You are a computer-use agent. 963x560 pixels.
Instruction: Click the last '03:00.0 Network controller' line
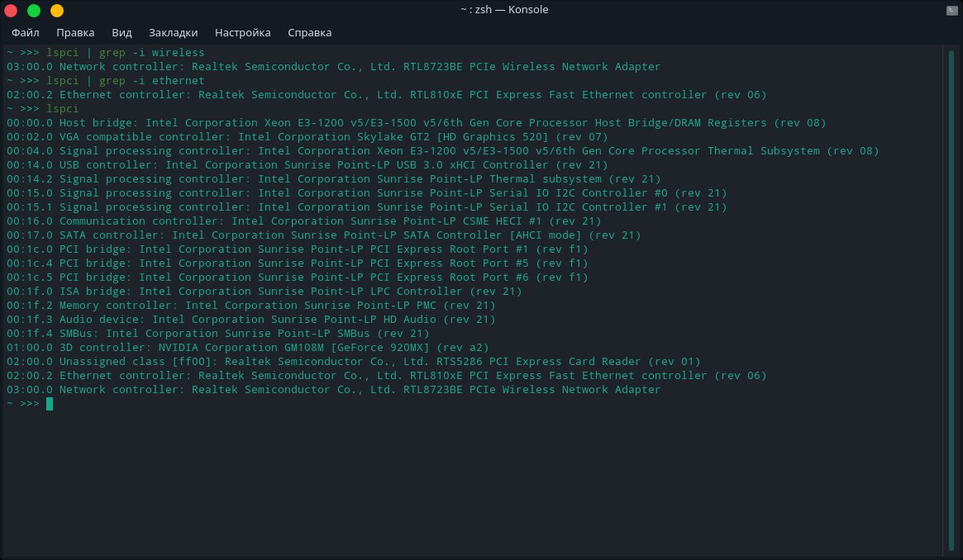click(333, 390)
